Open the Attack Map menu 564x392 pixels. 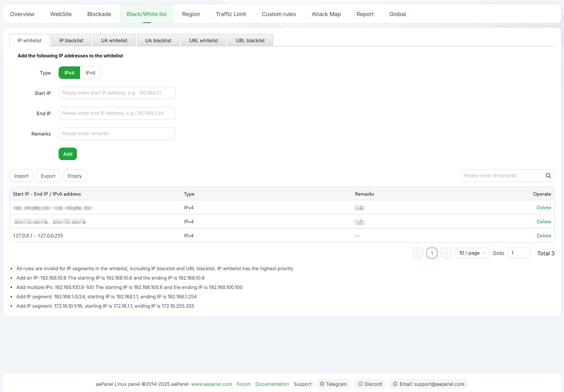tap(326, 14)
